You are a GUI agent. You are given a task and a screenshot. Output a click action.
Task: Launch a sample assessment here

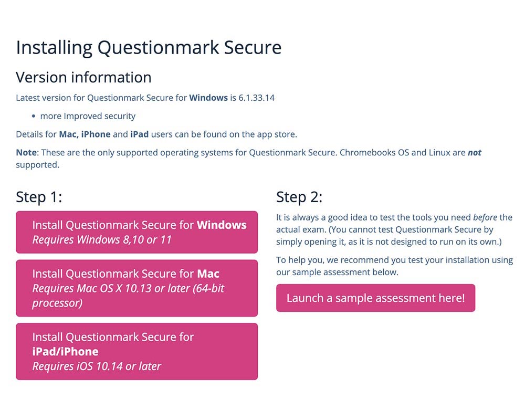coord(375,298)
